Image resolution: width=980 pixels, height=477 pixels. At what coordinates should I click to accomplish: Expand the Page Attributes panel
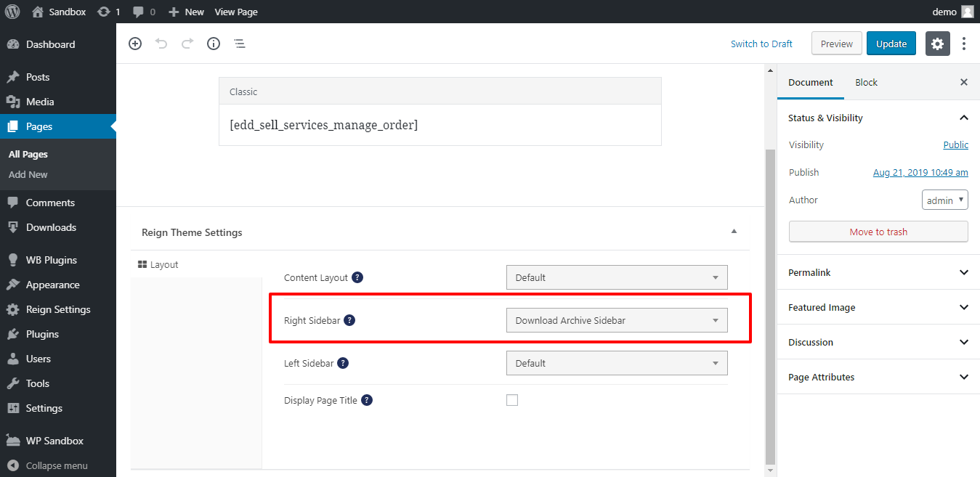pos(878,377)
